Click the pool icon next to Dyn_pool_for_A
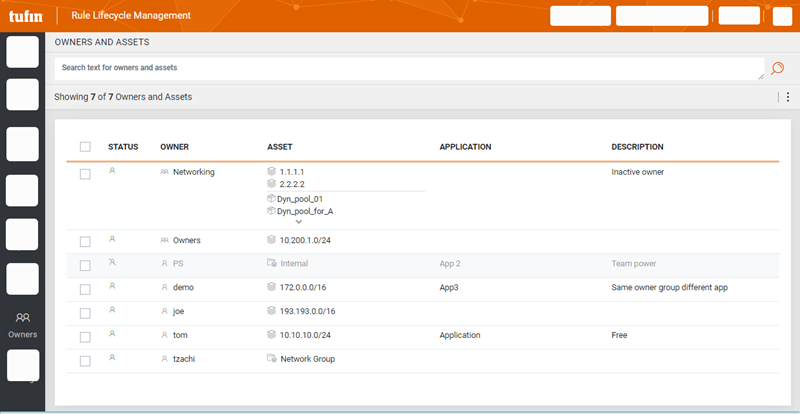This screenshot has height=414, width=800. [x=271, y=210]
